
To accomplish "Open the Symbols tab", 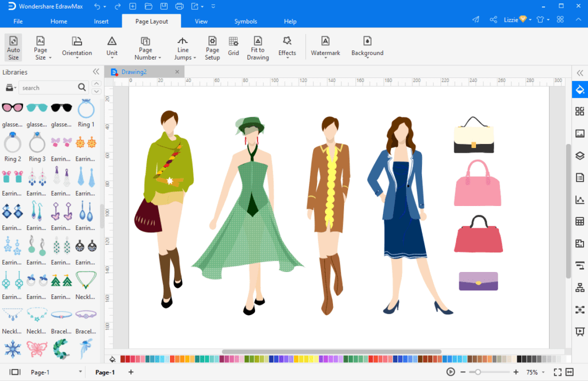I will [245, 21].
